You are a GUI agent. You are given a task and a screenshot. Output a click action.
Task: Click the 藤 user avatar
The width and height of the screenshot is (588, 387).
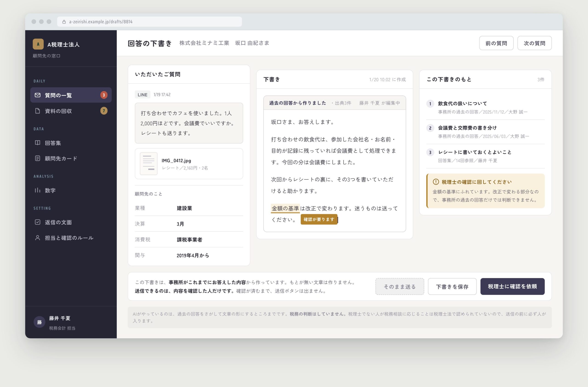(39, 322)
